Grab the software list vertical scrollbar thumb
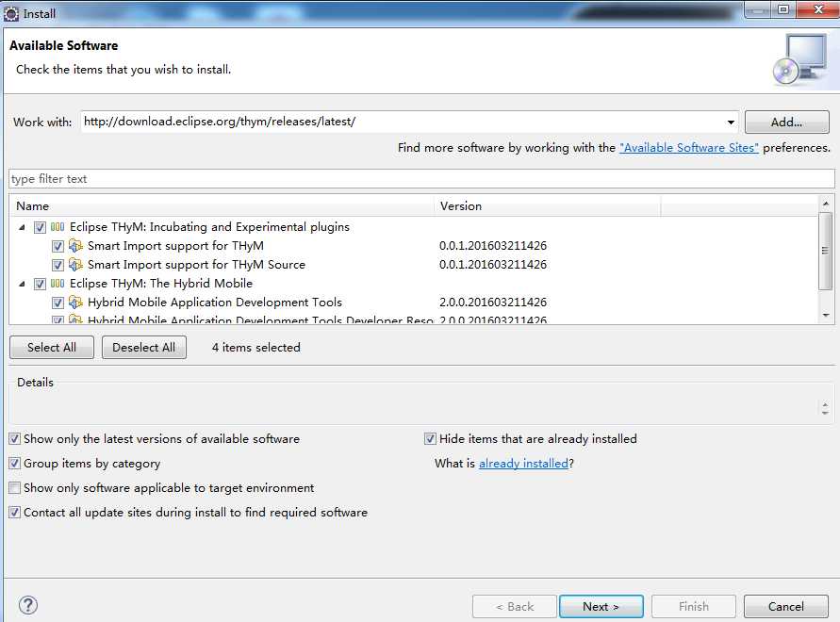Image resolution: width=840 pixels, height=622 pixels. 826,251
